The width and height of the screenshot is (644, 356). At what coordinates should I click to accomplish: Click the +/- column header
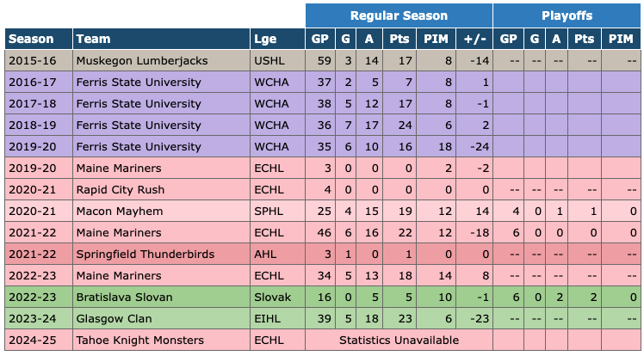point(473,39)
